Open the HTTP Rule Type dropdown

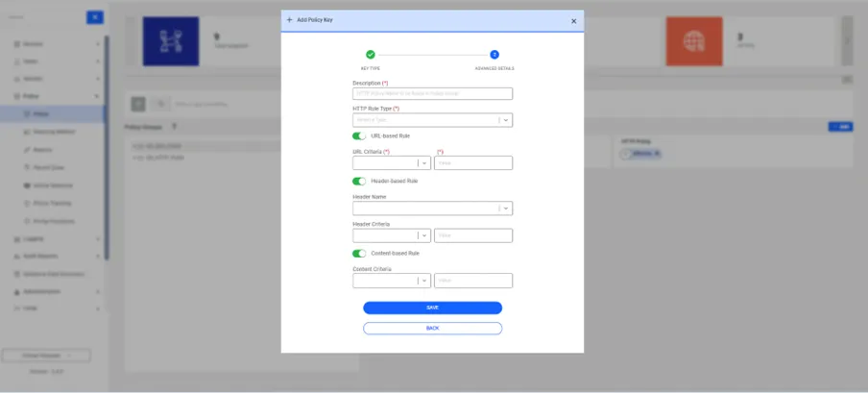point(432,120)
